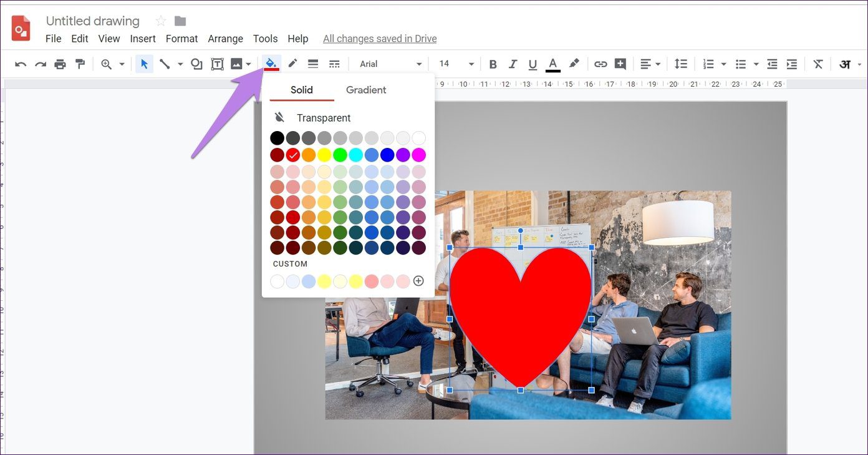
Task: Click the print icon
Action: pos(60,64)
